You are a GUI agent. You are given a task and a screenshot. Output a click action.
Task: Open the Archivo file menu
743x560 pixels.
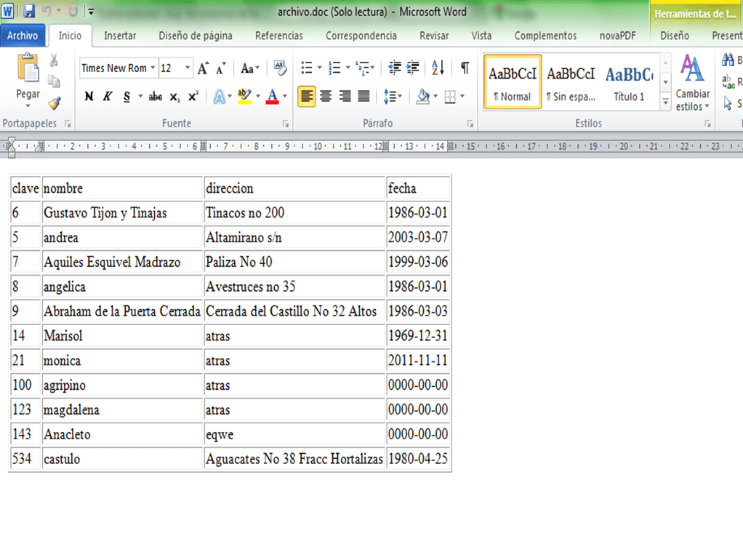23,36
